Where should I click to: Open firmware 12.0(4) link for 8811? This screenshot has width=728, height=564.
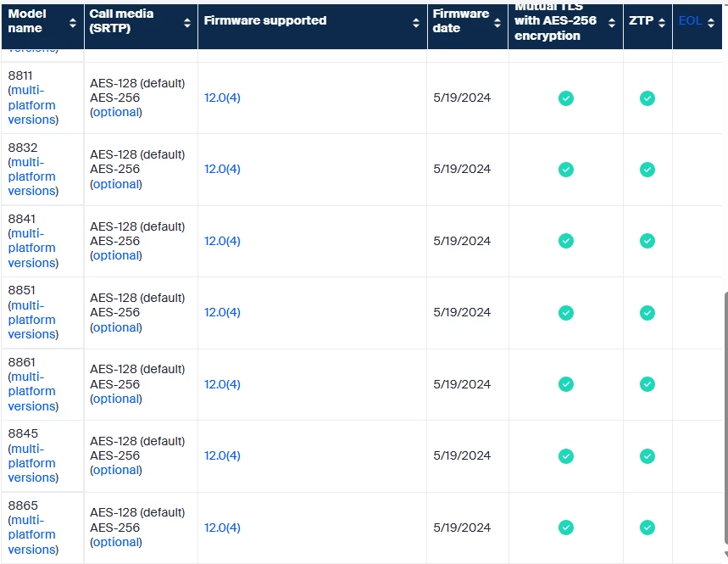[x=222, y=98]
